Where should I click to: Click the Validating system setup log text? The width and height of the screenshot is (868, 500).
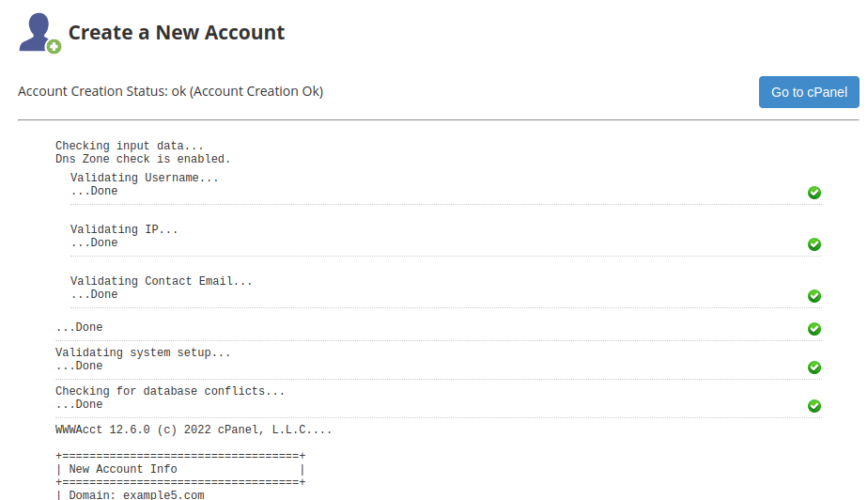(142, 352)
